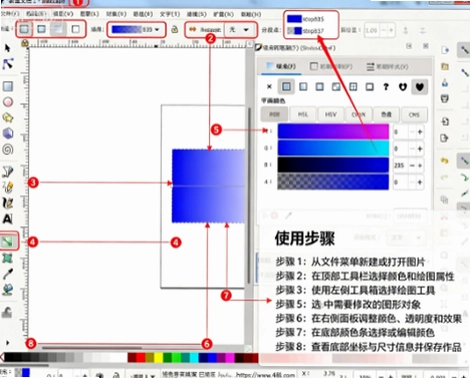The height and width of the screenshot is (378, 470).
Task: Select the Dropper color picker tool
Action: pyautogui.click(x=8, y=274)
